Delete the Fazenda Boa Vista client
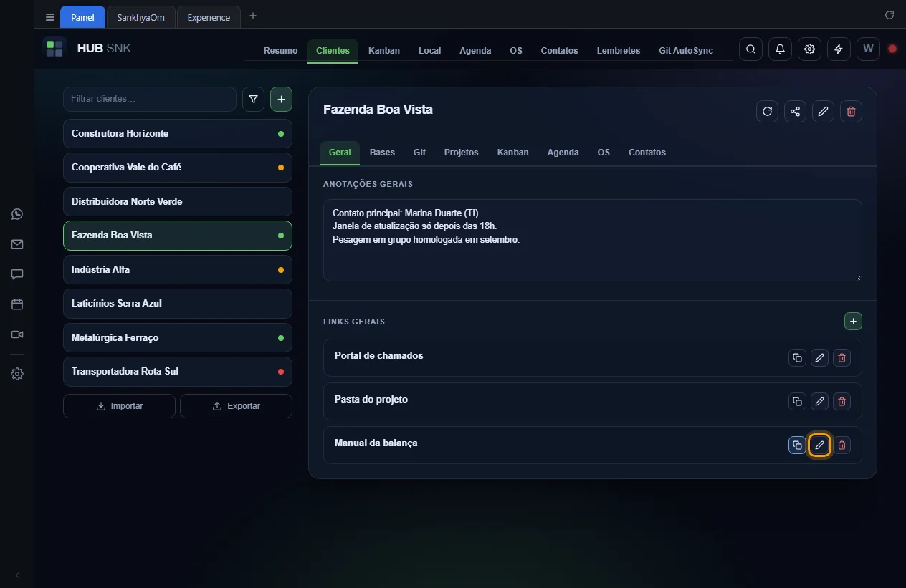The image size is (906, 588). 851,111
